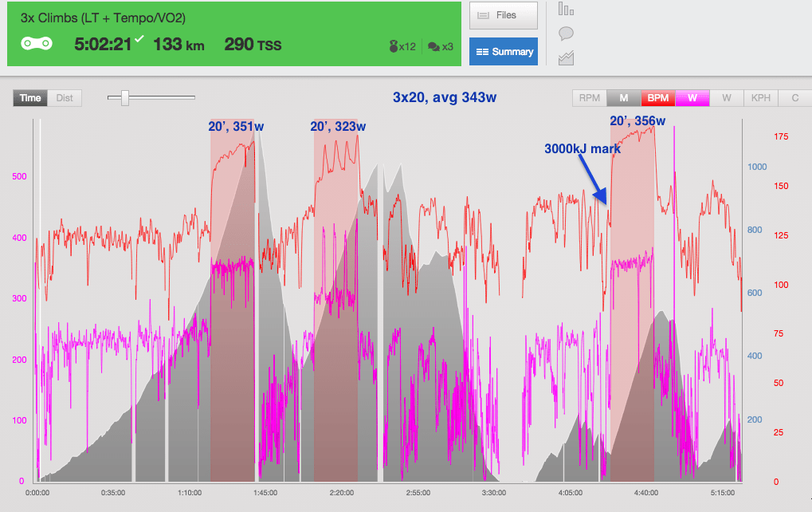Viewport: 812px width, 512px height.
Task: Click the 1000 elevation axis label
Action: click(x=757, y=167)
